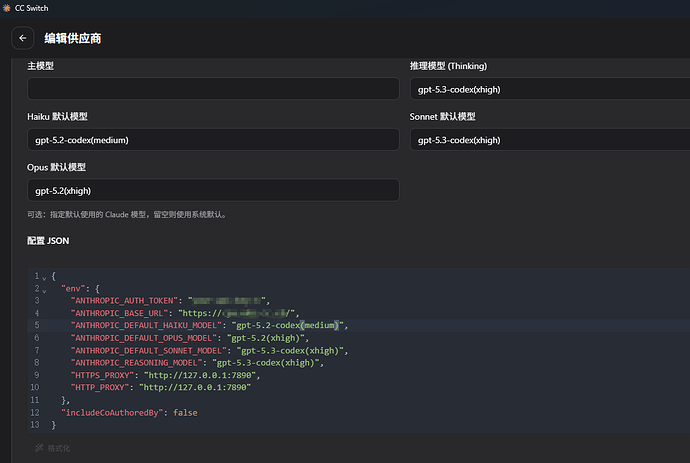This screenshot has height=463, width=690.
Task: Click the format wand icon below JSON
Action: 39,448
